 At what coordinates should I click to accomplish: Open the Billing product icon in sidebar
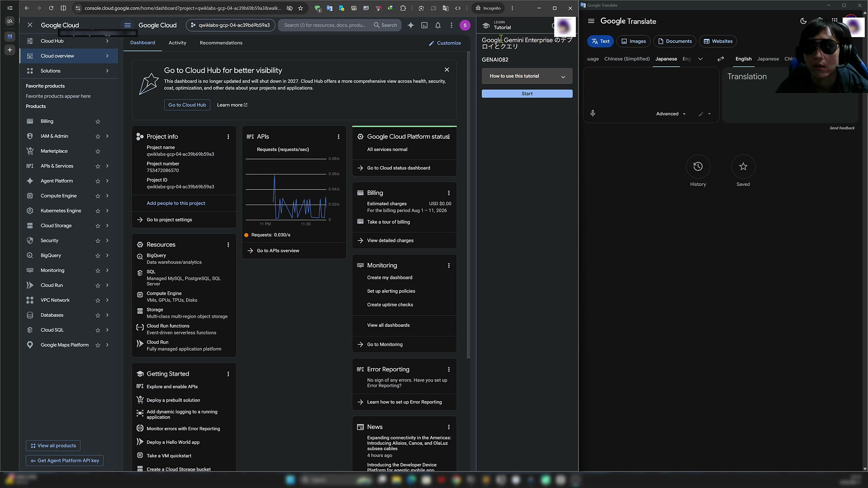pos(30,121)
